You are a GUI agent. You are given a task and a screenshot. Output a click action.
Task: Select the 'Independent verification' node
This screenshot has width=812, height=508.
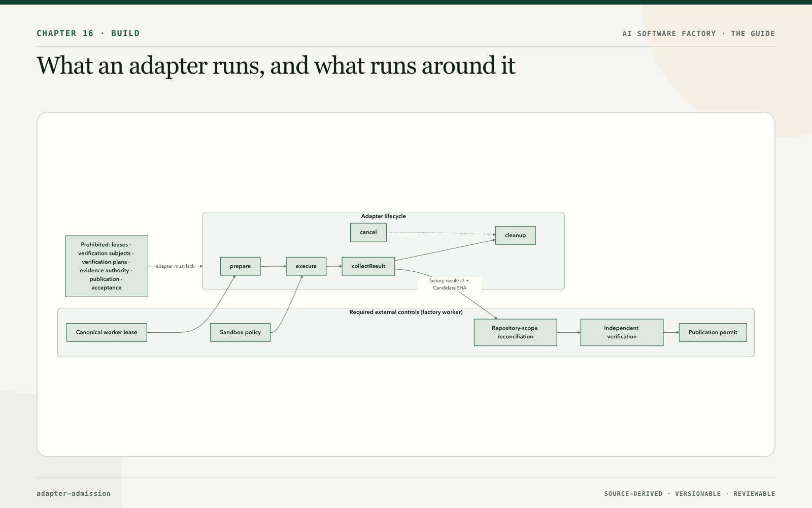(x=622, y=332)
